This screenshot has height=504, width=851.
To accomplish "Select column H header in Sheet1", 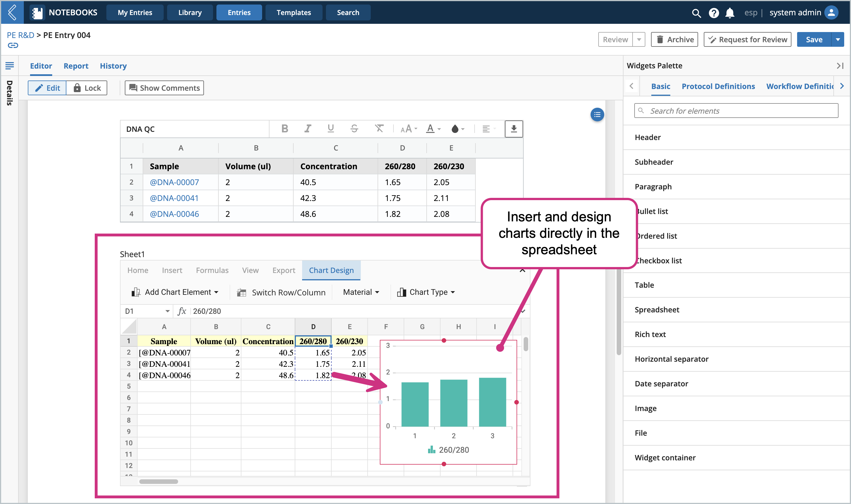I will click(x=458, y=326).
